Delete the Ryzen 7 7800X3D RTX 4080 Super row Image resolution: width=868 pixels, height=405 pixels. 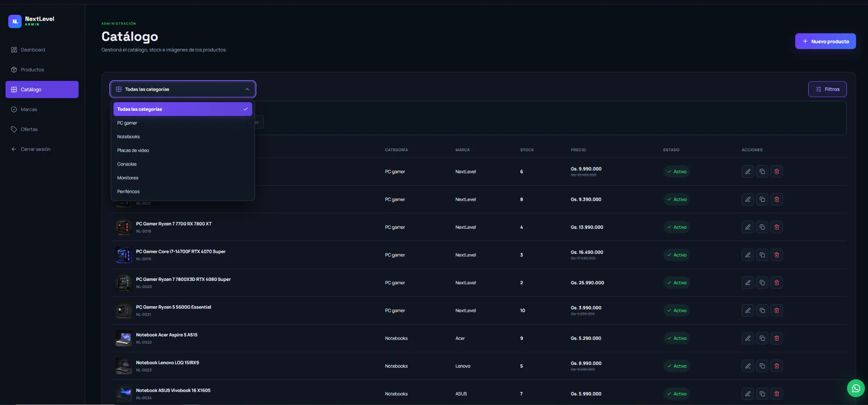pos(776,283)
